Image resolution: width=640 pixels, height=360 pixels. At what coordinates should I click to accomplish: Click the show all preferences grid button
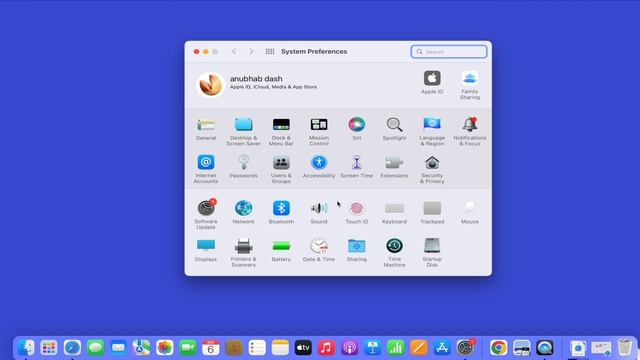tap(270, 51)
